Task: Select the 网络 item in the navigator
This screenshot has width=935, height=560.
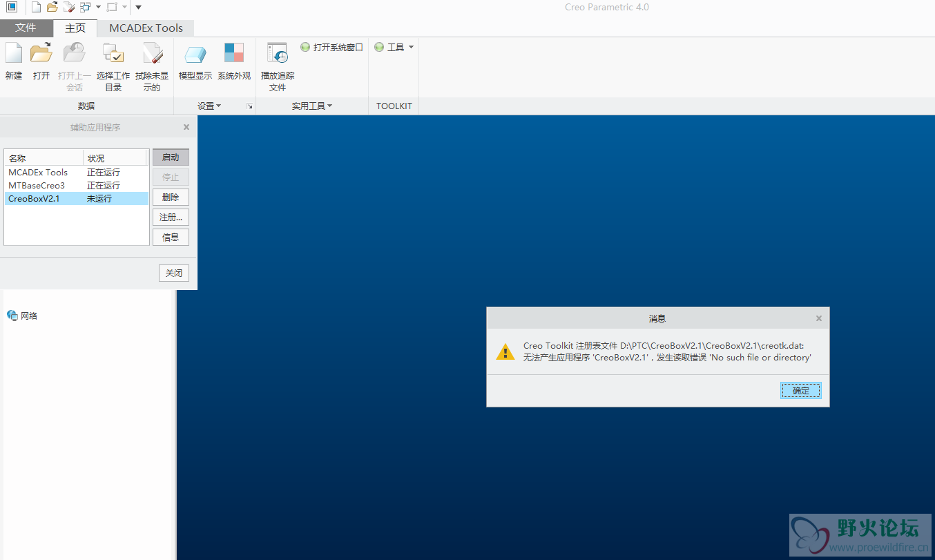Action: pos(22,316)
